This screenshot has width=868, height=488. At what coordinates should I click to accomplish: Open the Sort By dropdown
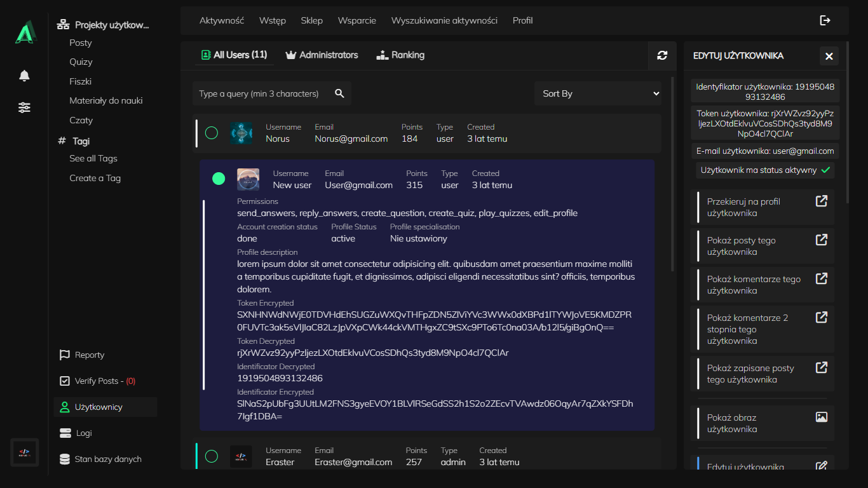pos(597,93)
